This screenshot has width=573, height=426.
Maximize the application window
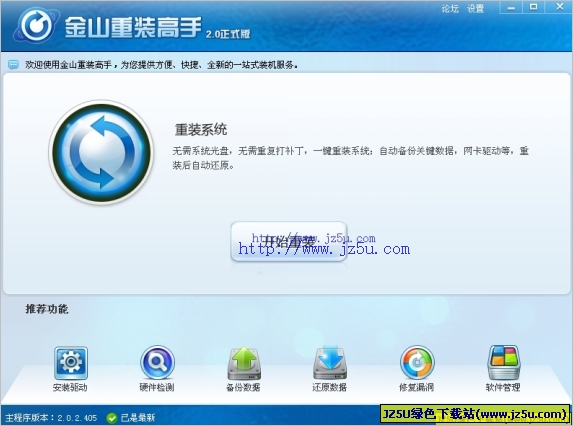[534, 7]
